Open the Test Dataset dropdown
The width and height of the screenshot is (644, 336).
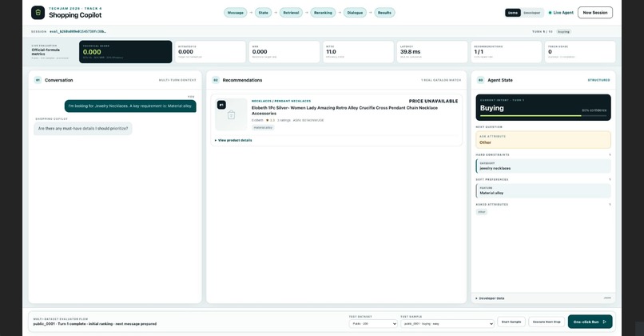(x=373, y=324)
